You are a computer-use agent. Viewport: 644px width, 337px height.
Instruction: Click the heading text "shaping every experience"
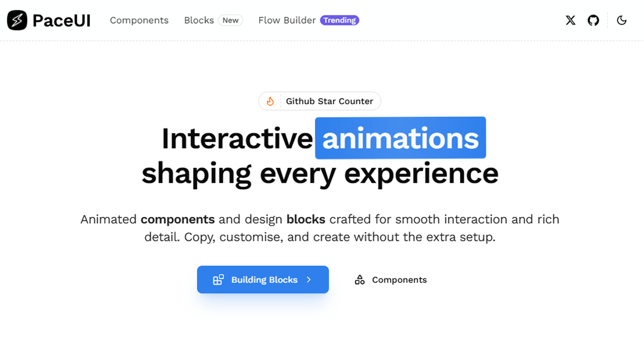point(320,173)
